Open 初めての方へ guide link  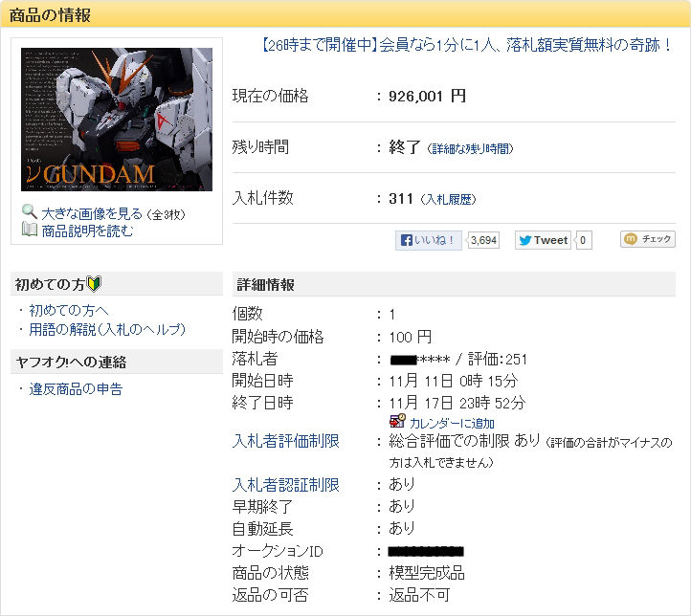(x=69, y=311)
